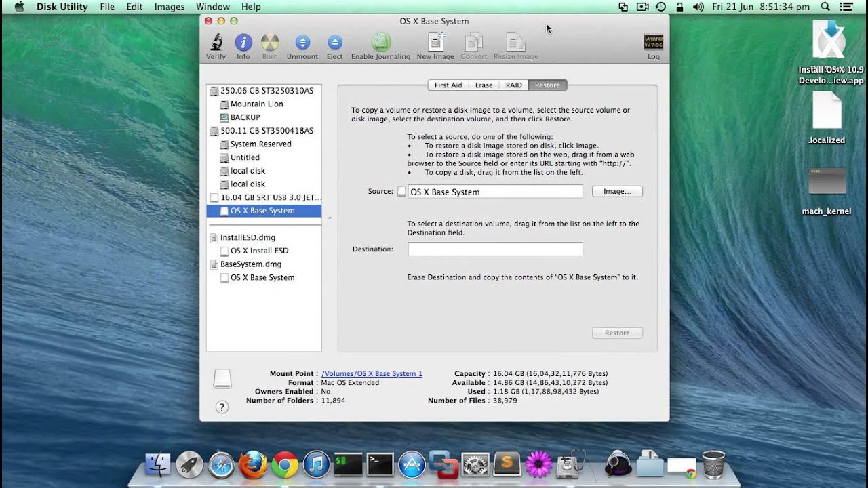
Task: Open Launchpad from the Dock
Action: [190, 464]
